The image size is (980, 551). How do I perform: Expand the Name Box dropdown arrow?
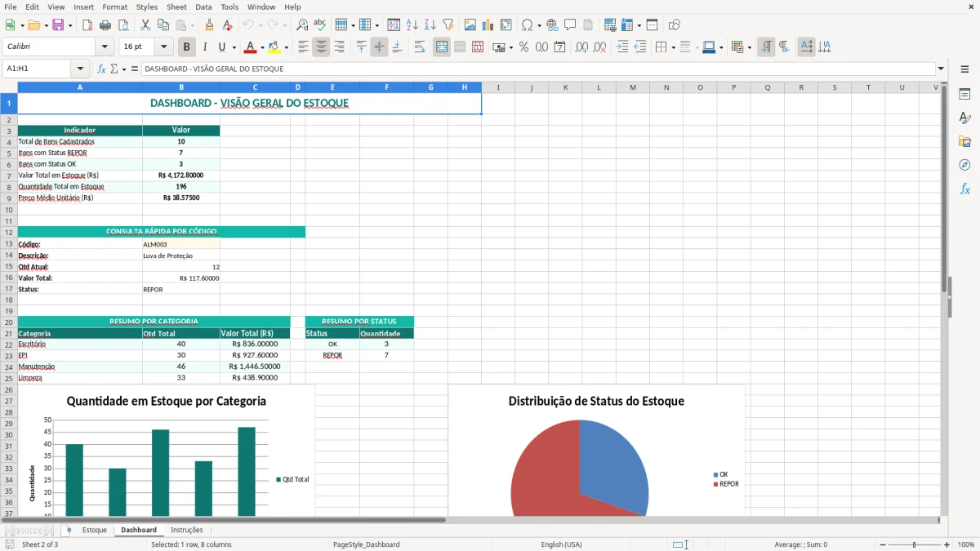[x=80, y=69]
